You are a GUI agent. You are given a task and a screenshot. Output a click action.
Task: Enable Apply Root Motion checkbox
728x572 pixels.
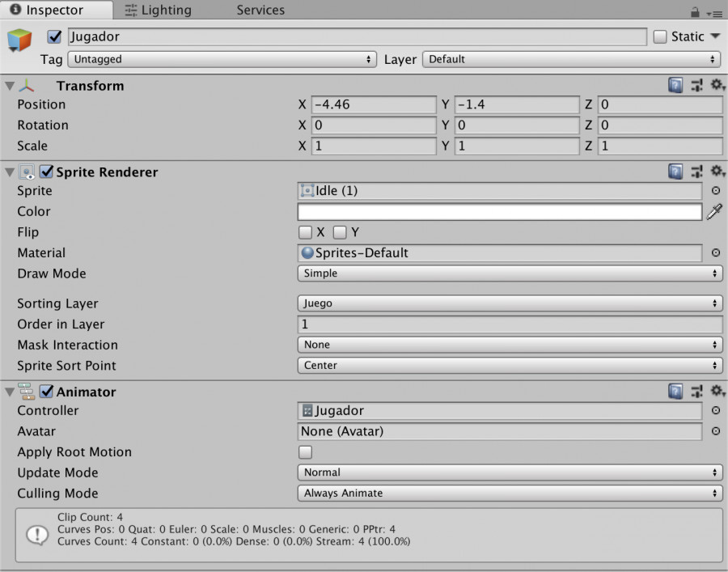coord(305,452)
